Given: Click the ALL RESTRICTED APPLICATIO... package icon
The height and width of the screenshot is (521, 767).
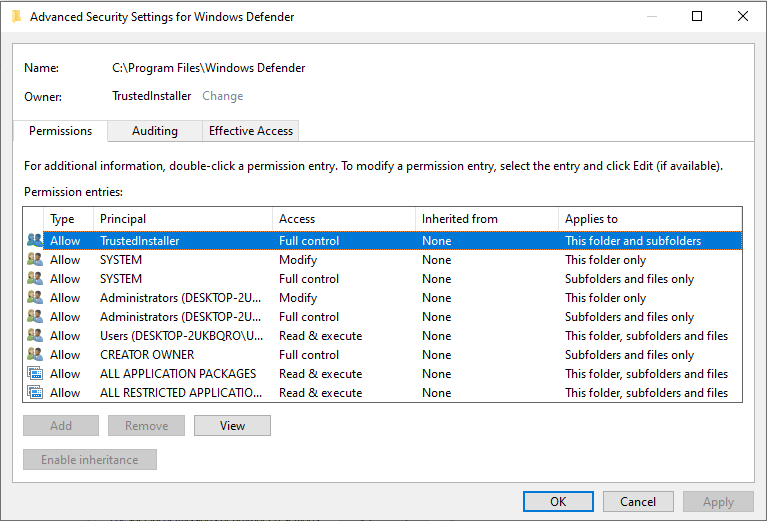Looking at the screenshot, I should 35,392.
